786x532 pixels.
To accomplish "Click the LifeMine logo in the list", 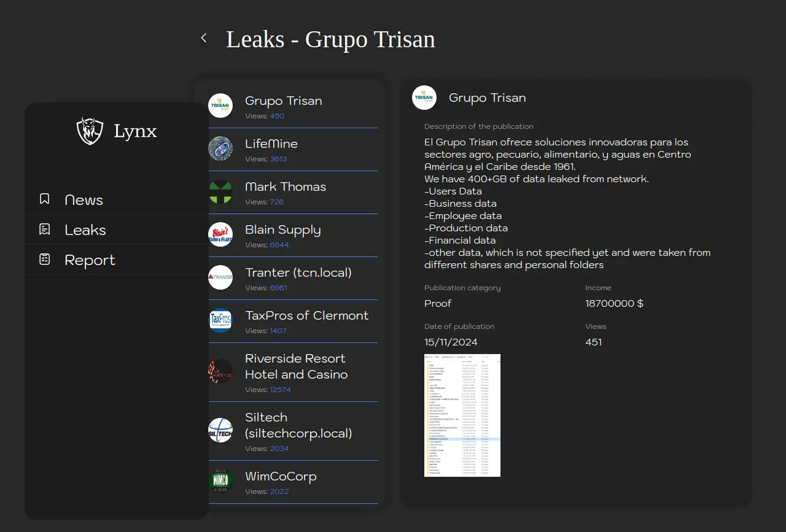I will [x=220, y=148].
